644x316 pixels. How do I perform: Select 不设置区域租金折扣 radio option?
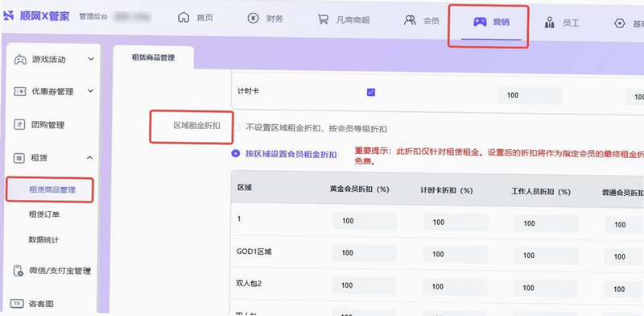236,127
